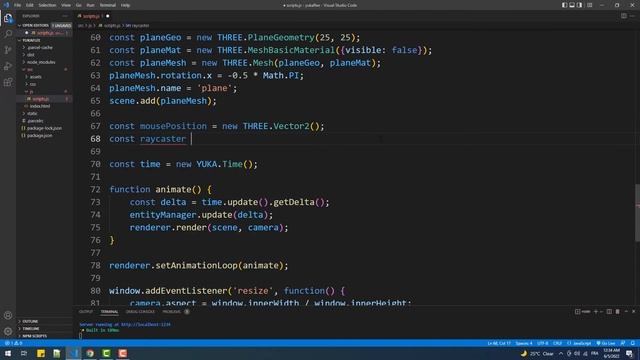Open the editor More Actions ellipsis
The height and width of the screenshot is (360, 640).
coord(632,16)
